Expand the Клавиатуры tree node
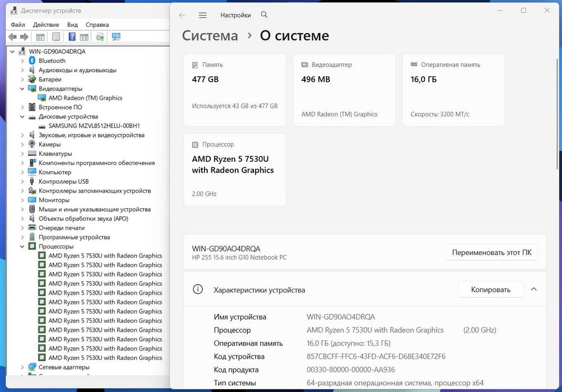Image resolution: width=562 pixels, height=392 pixels. [x=22, y=154]
